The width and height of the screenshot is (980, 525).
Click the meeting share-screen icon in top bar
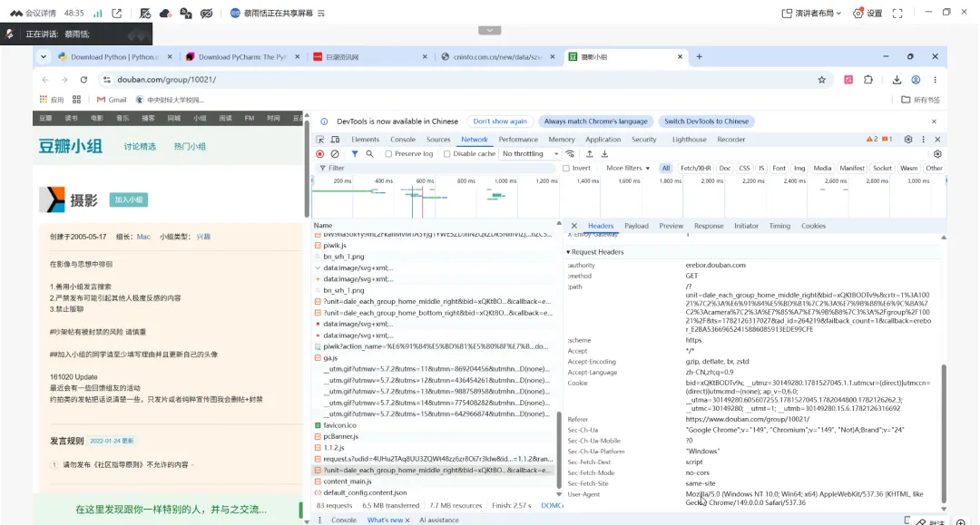point(117,13)
